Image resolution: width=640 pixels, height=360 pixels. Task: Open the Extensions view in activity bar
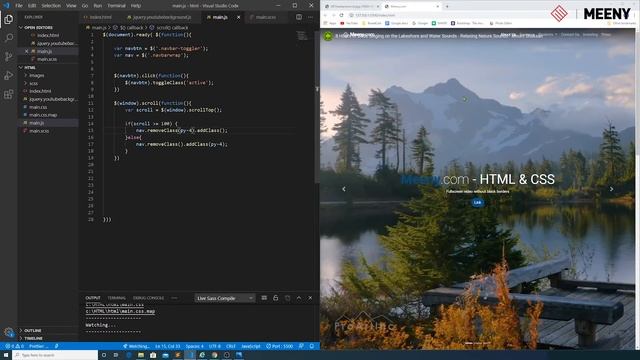coord(9,94)
